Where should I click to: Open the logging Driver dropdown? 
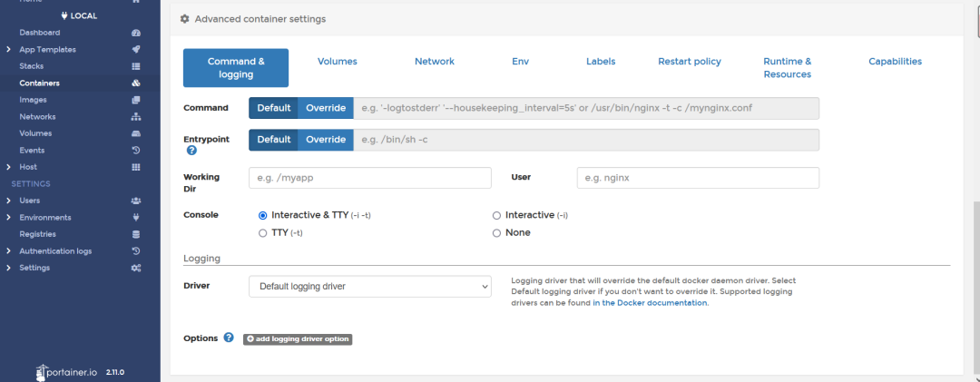369,287
